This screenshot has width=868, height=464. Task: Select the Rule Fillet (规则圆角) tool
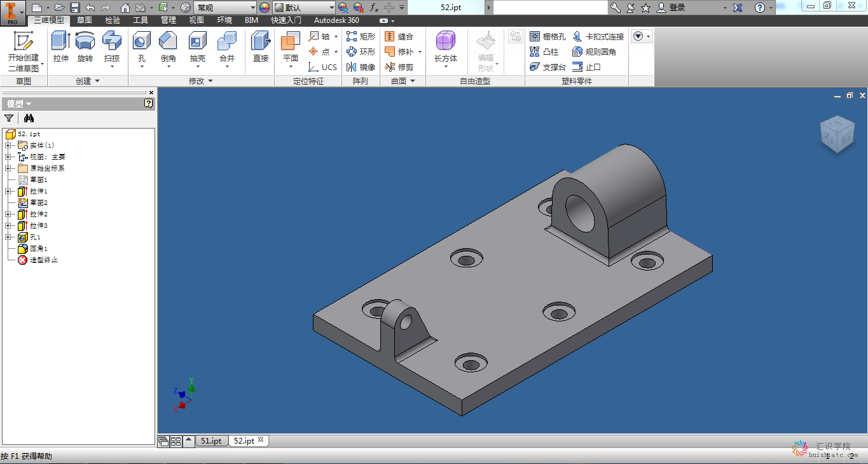[x=594, y=52]
